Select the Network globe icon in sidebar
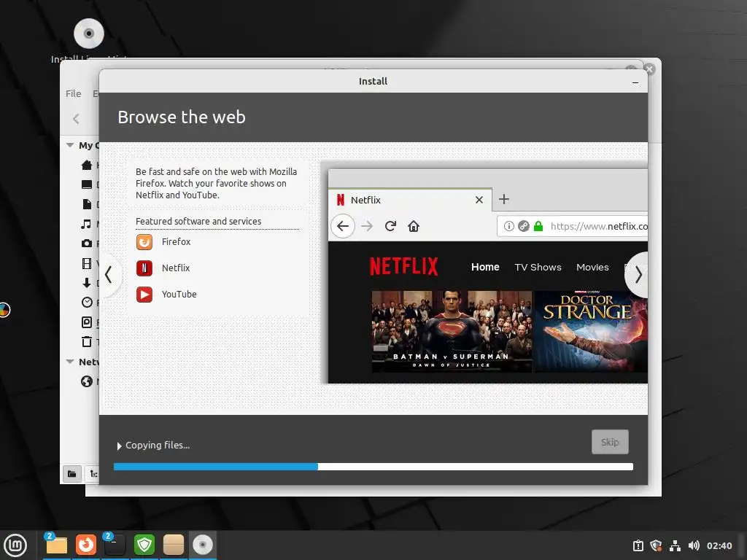 tap(87, 381)
